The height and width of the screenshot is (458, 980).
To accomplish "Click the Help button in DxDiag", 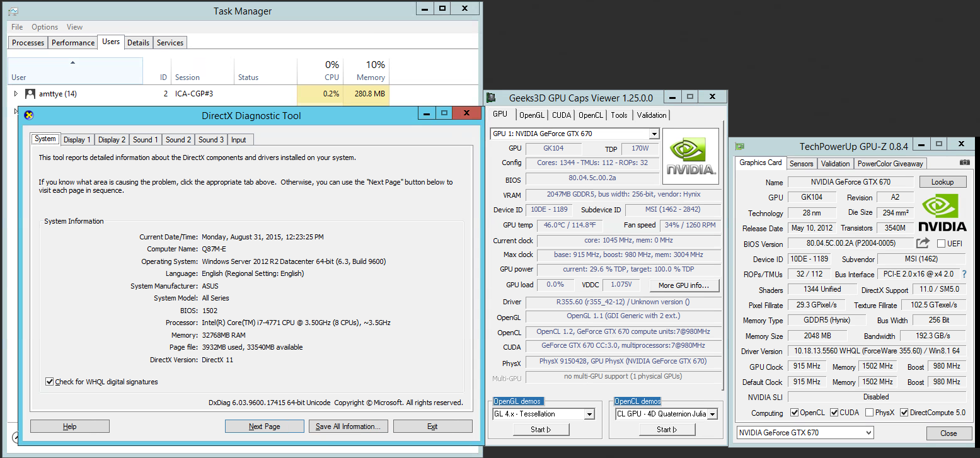I will pyautogui.click(x=70, y=427).
